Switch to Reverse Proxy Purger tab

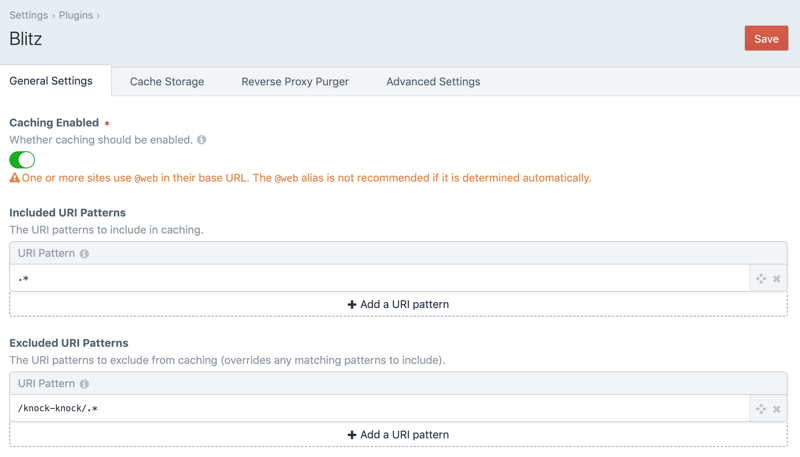[295, 82]
